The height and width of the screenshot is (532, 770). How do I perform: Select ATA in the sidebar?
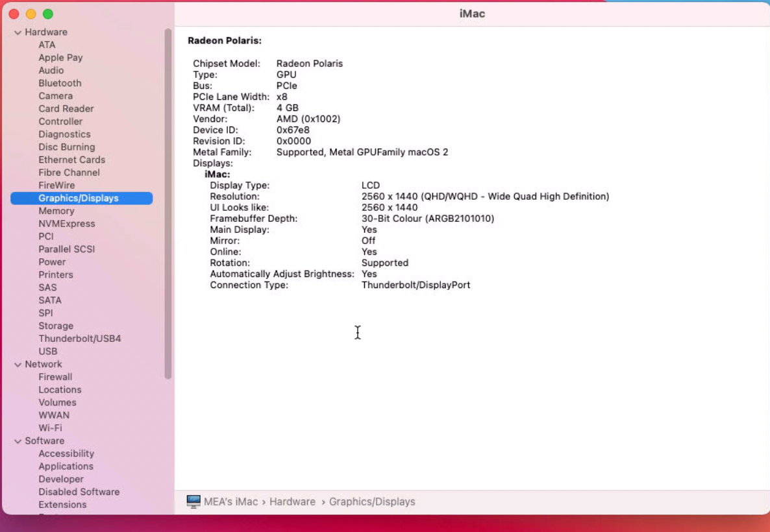pyautogui.click(x=47, y=45)
